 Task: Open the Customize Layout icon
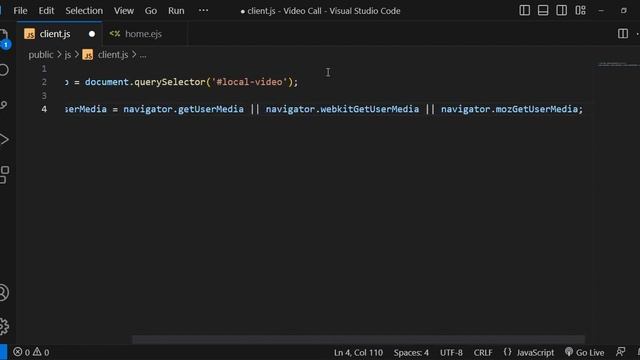[580, 11]
